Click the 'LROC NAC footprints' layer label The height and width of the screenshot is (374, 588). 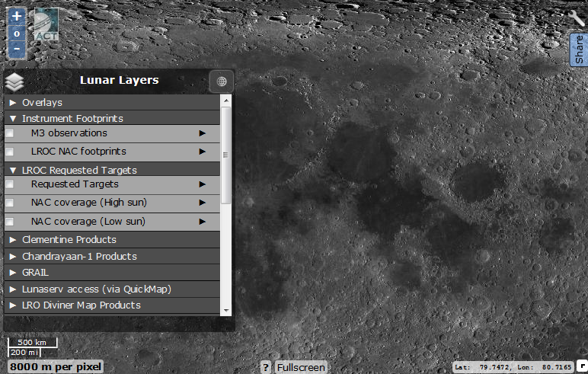click(x=78, y=151)
